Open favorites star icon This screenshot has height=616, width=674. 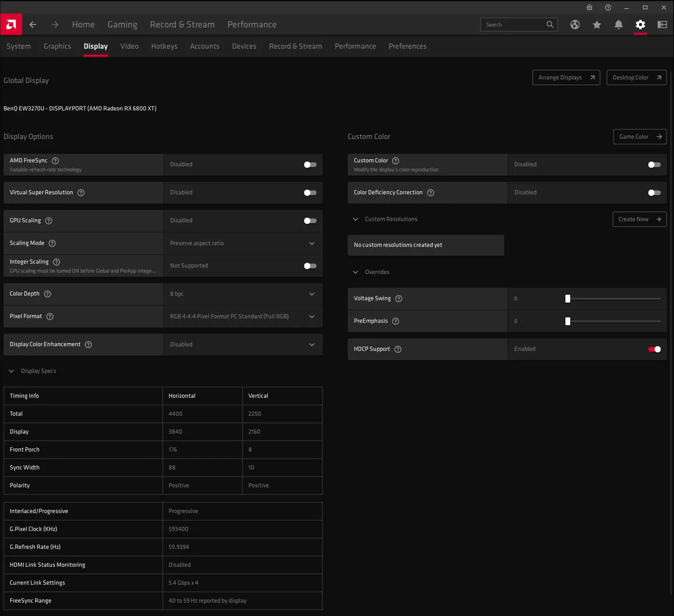(597, 25)
